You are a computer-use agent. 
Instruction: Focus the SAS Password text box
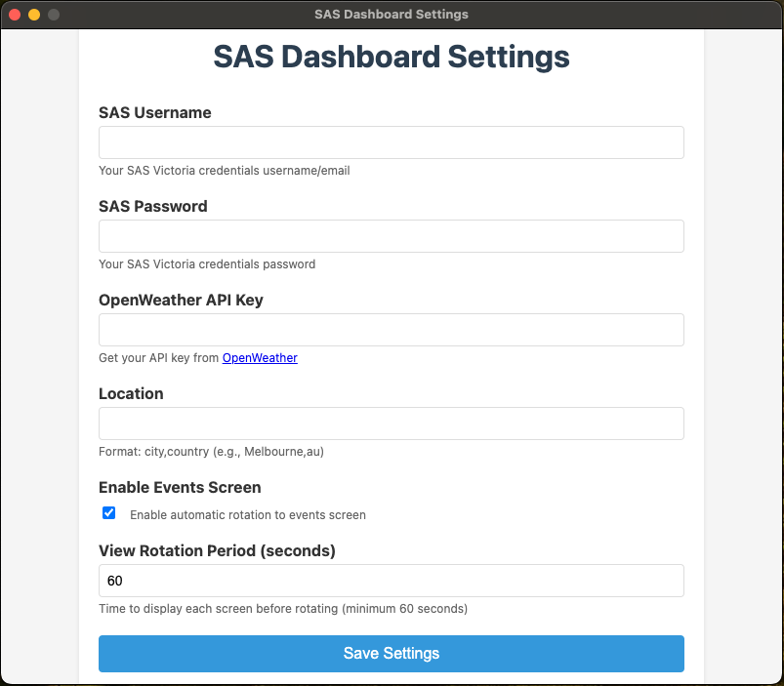[x=391, y=236]
